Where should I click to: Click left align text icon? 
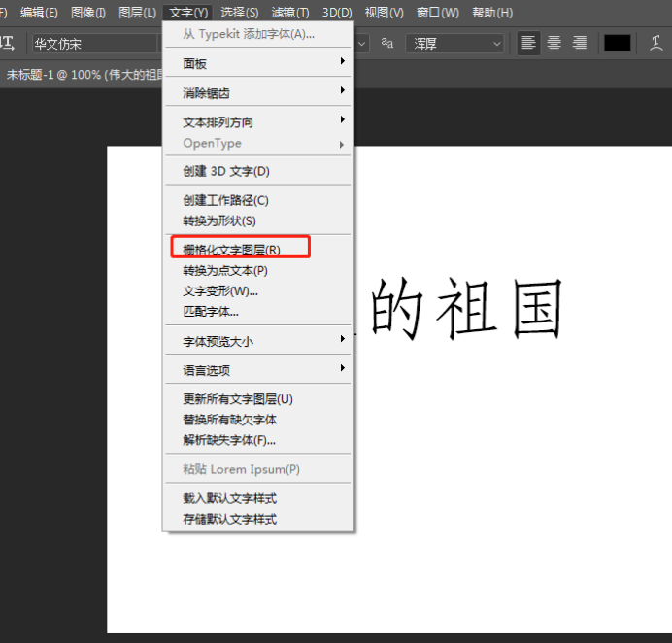click(x=528, y=43)
